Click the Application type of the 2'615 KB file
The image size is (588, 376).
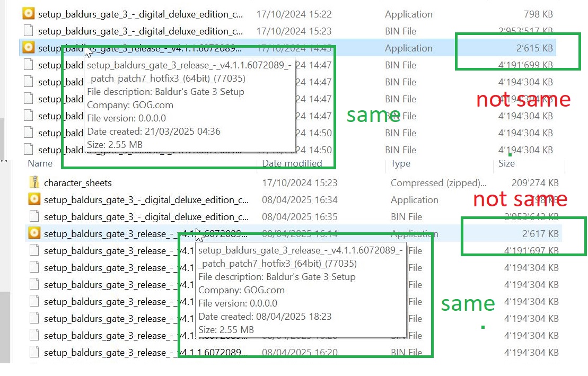point(409,48)
